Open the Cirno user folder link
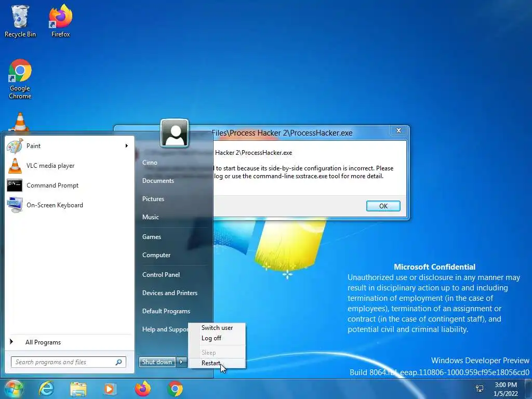Image resolution: width=532 pixels, height=399 pixels. point(150,163)
